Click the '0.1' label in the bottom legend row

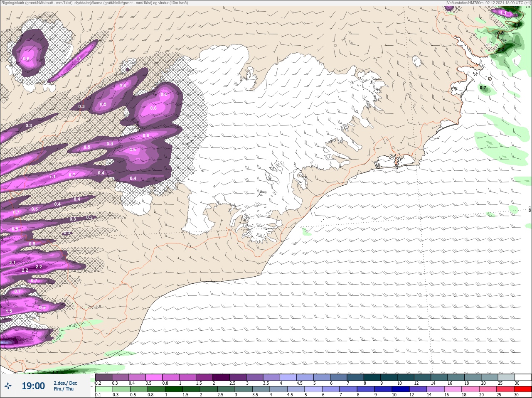(x=98, y=395)
